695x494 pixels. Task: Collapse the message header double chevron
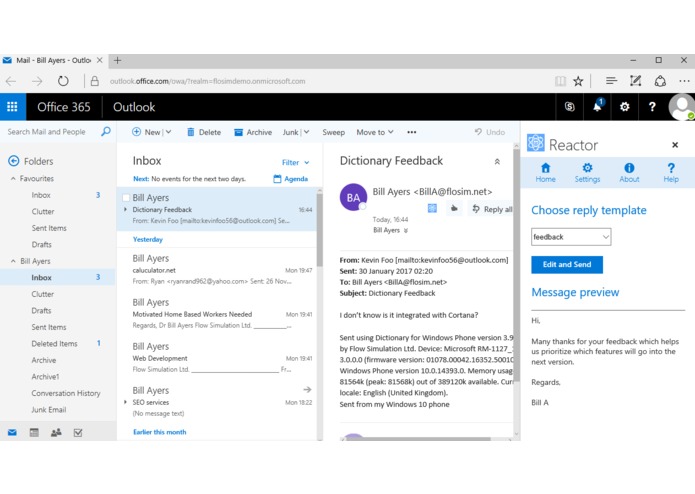click(x=497, y=162)
